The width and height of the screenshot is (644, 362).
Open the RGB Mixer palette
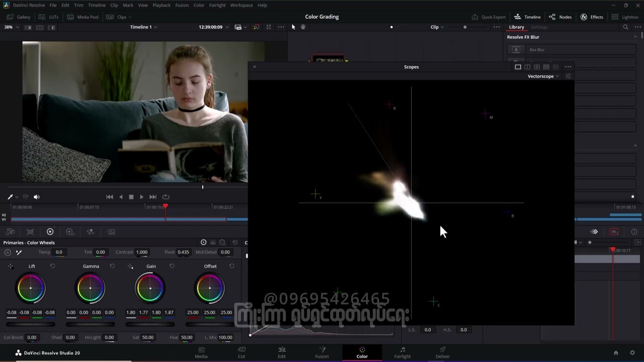point(91,232)
